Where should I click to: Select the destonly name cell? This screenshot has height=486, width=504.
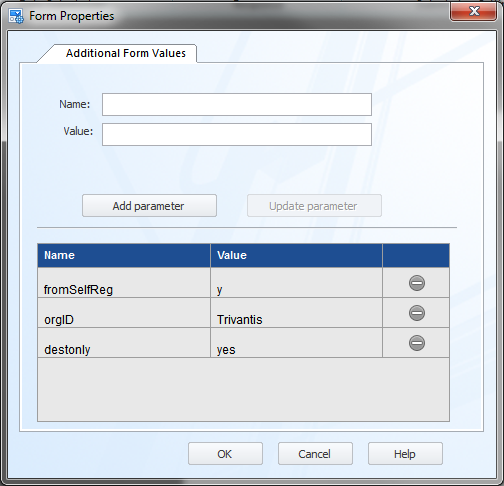[124, 343]
